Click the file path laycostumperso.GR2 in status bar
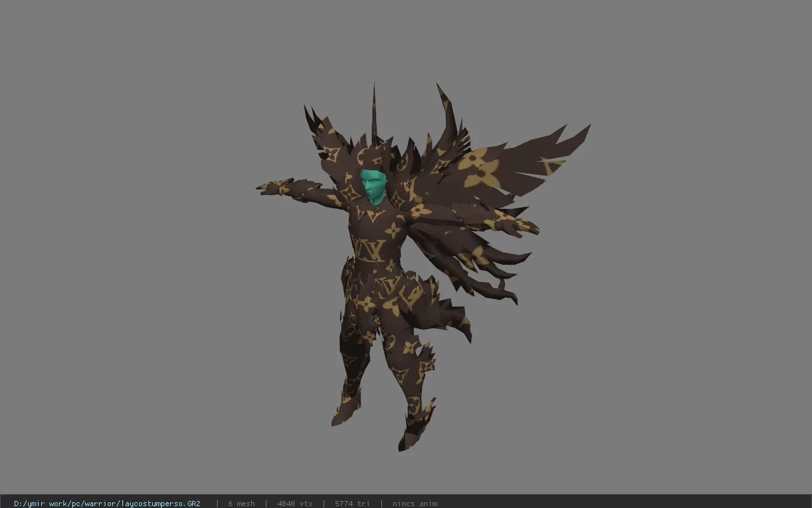This screenshot has width=812, height=508. click(107, 504)
